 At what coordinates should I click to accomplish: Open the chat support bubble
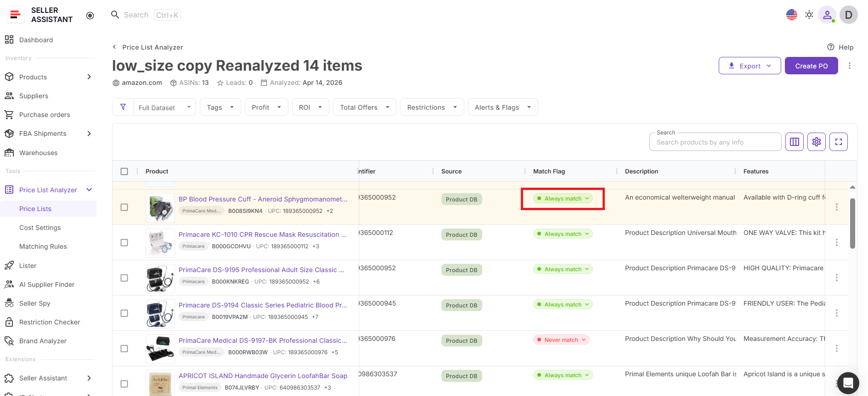(x=848, y=383)
